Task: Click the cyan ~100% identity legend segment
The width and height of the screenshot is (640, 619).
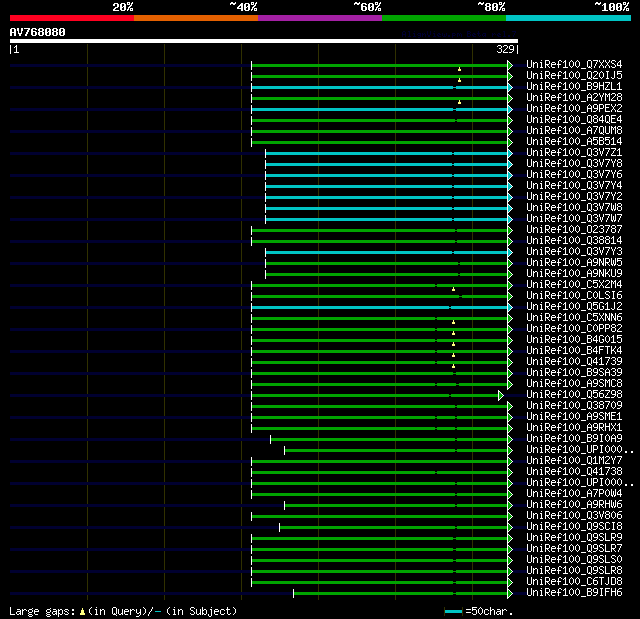Action: coord(568,18)
